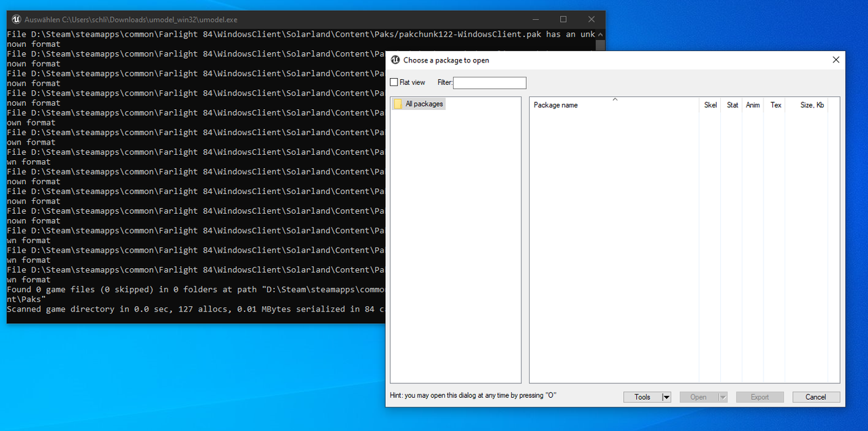Click the umodel console window title icon
This screenshot has height=431, width=868.
[x=16, y=20]
